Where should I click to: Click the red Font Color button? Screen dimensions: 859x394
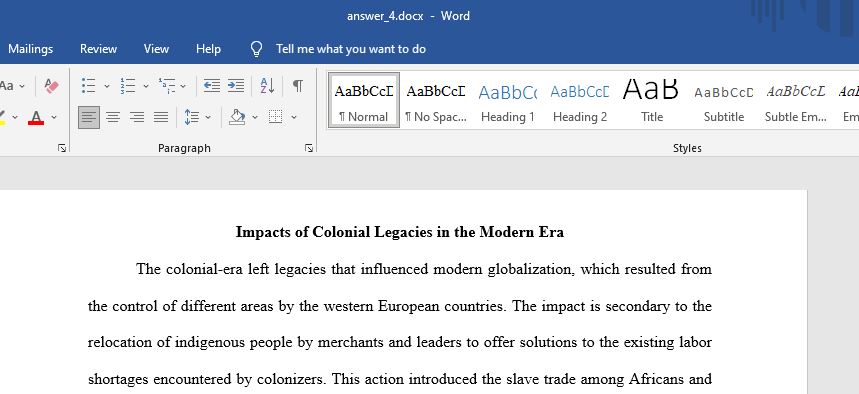(36, 117)
